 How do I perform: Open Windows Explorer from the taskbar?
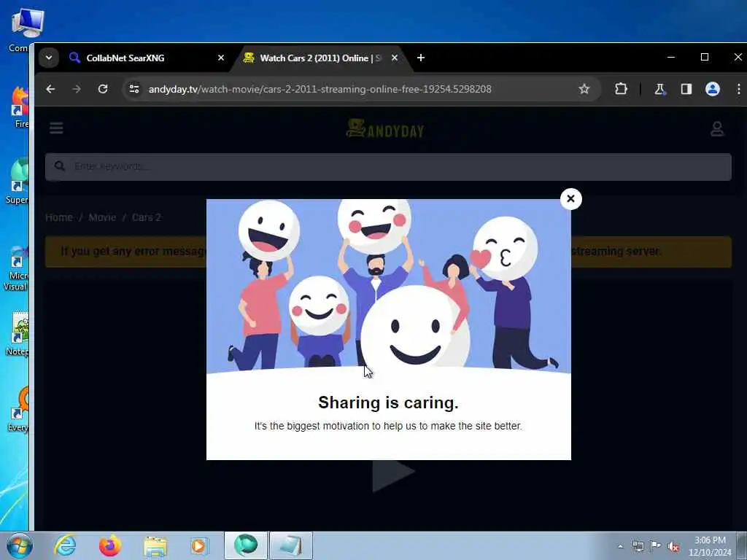coord(155,545)
